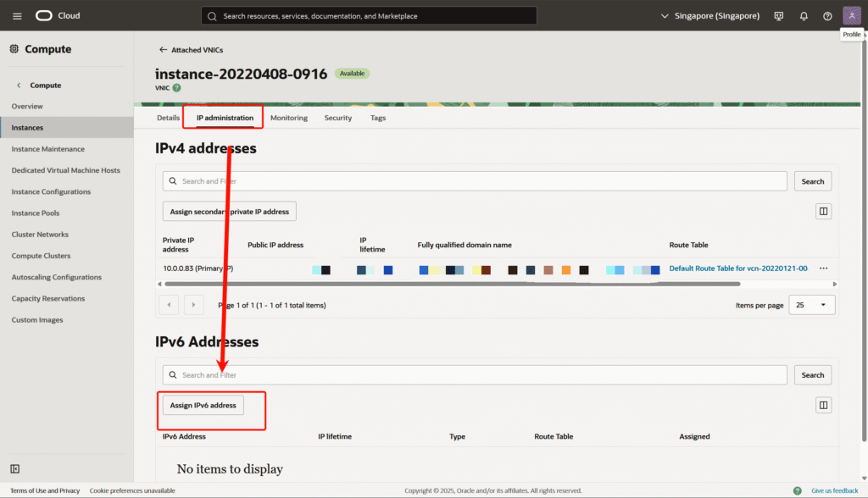This screenshot has height=498, width=868.
Task: Open the help question mark icon
Action: point(827,16)
